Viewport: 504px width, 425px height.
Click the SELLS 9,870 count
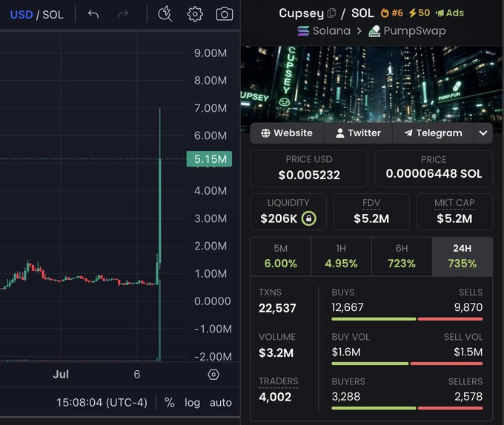tap(468, 307)
